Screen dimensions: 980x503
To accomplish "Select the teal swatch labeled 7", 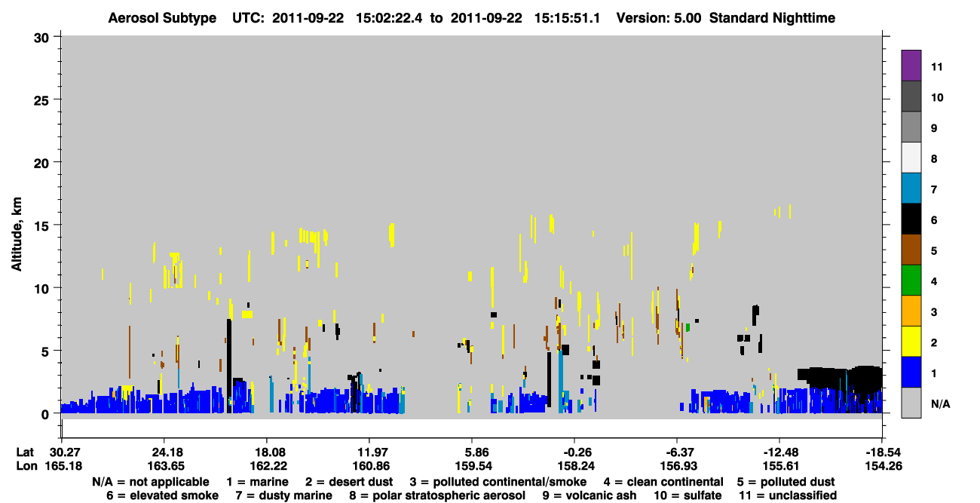I will [x=911, y=189].
